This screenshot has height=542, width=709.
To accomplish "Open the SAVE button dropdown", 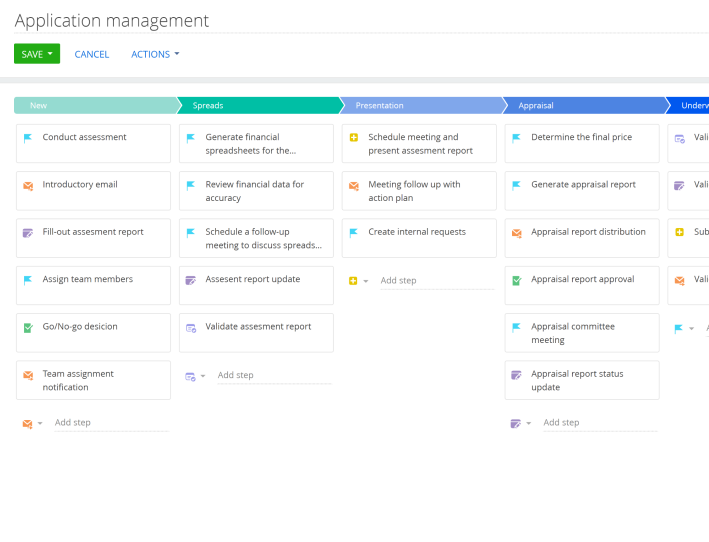I will 50,54.
